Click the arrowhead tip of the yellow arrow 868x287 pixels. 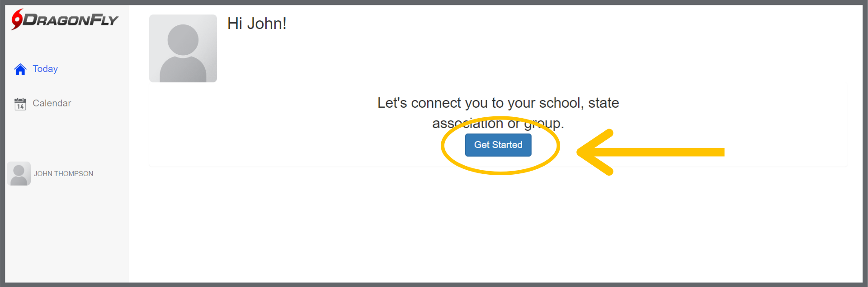(580, 152)
